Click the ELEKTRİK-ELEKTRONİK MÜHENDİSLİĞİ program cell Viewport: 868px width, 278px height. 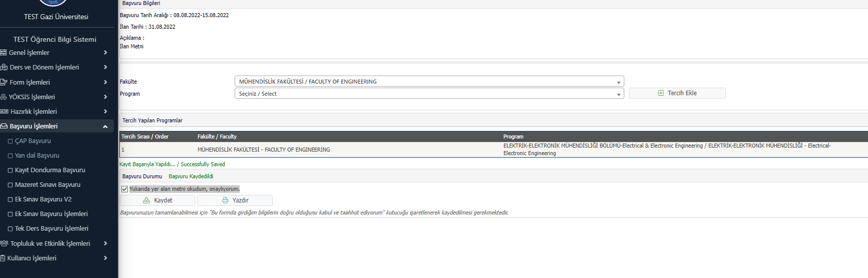coord(667,150)
